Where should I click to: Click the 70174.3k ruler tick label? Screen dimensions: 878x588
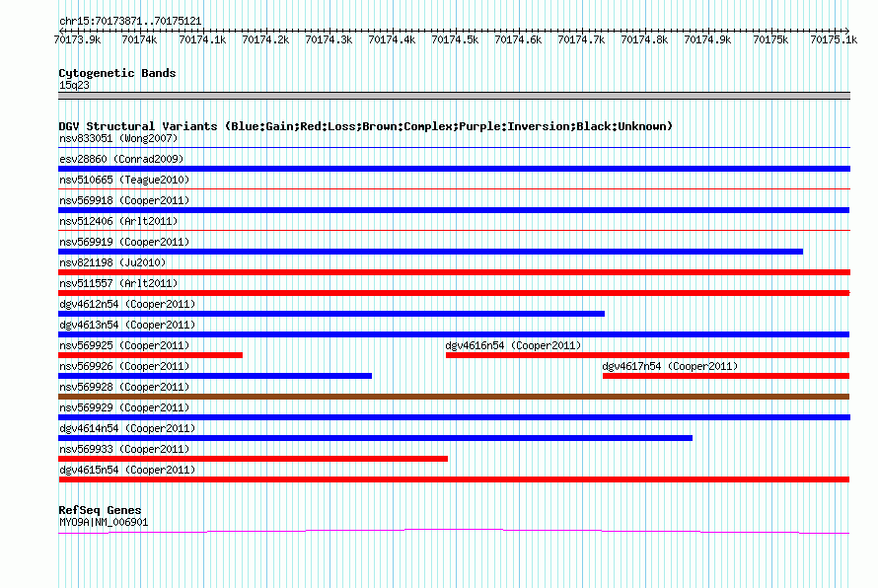click(329, 39)
